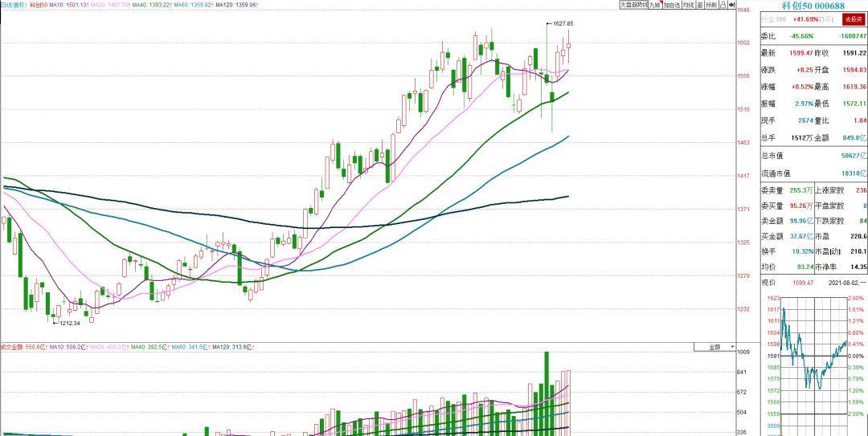Click the 科创50 000688 title

(x=813, y=6)
